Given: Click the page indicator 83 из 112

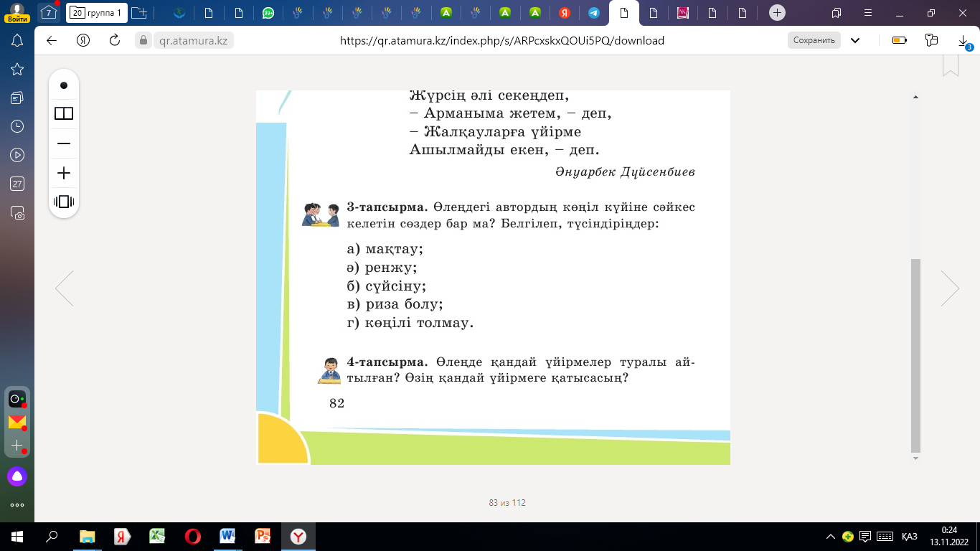Looking at the screenshot, I should [507, 503].
